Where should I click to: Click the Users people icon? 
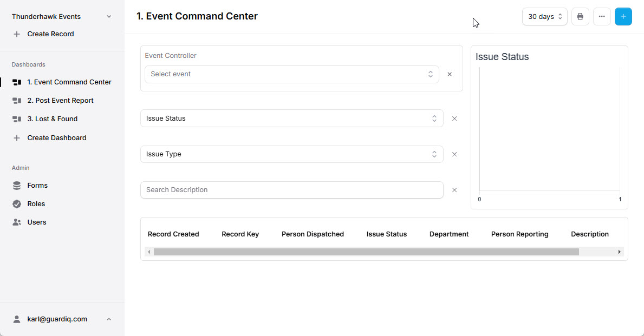tap(17, 222)
